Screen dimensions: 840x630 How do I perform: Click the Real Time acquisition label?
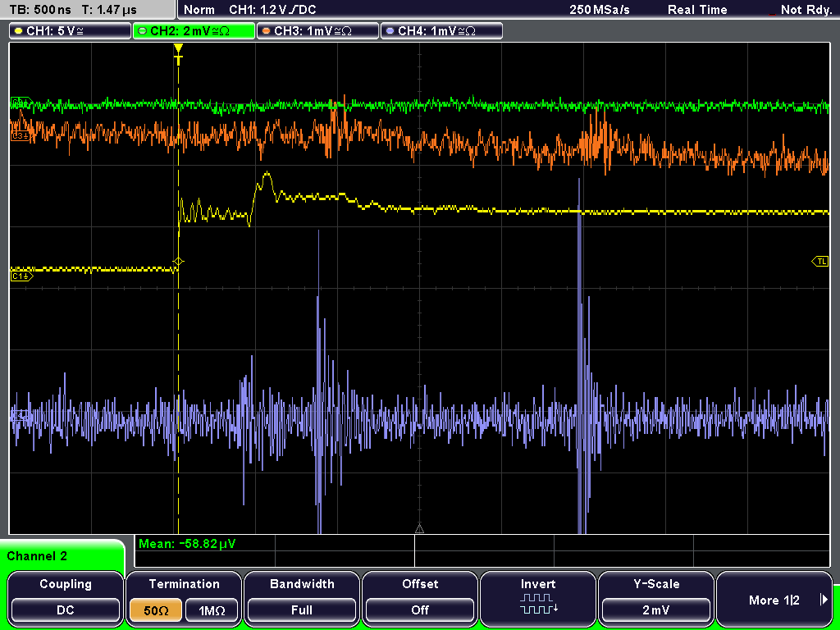pyautogui.click(x=697, y=10)
